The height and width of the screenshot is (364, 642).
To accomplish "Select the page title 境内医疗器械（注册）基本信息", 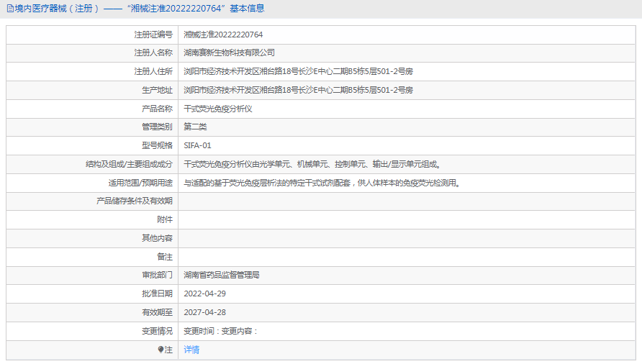I will [x=139, y=9].
